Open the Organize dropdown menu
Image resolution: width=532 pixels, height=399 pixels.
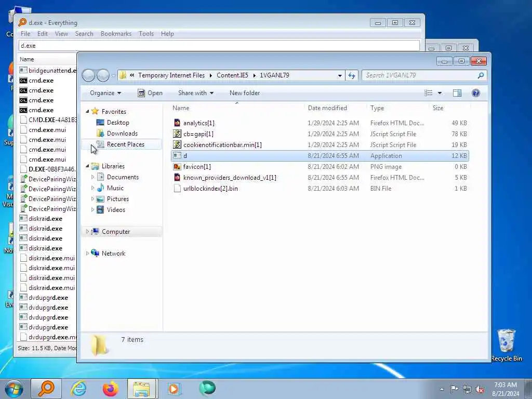105,93
